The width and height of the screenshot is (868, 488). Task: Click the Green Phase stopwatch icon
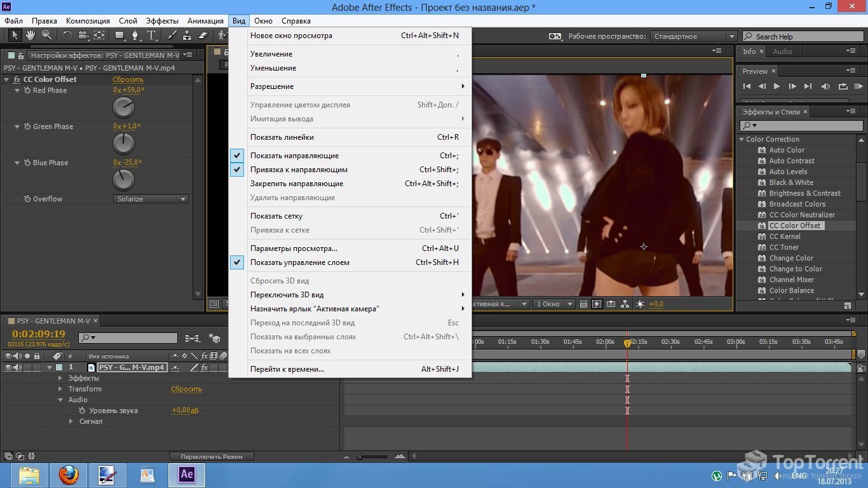tap(27, 126)
